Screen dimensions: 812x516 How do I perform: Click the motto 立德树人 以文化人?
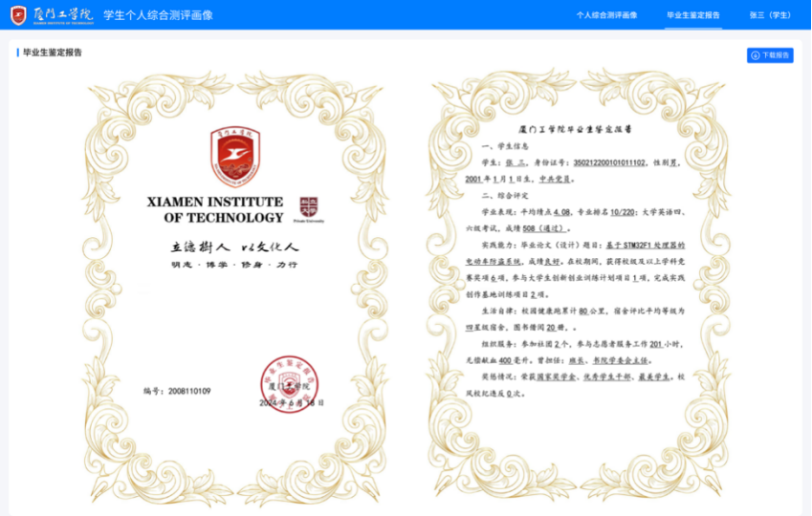234,247
